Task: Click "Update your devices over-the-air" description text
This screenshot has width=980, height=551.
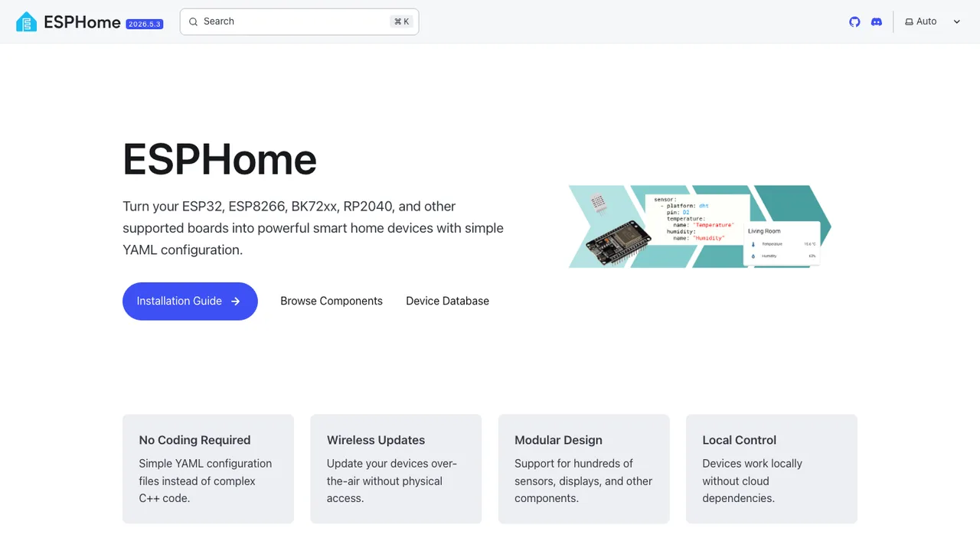Action: 391,481
